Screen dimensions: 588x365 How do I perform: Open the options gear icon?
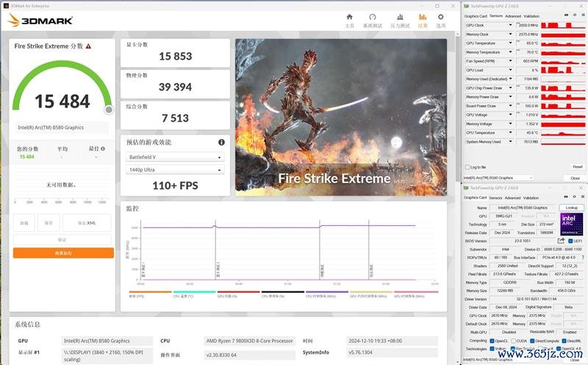[x=440, y=17]
